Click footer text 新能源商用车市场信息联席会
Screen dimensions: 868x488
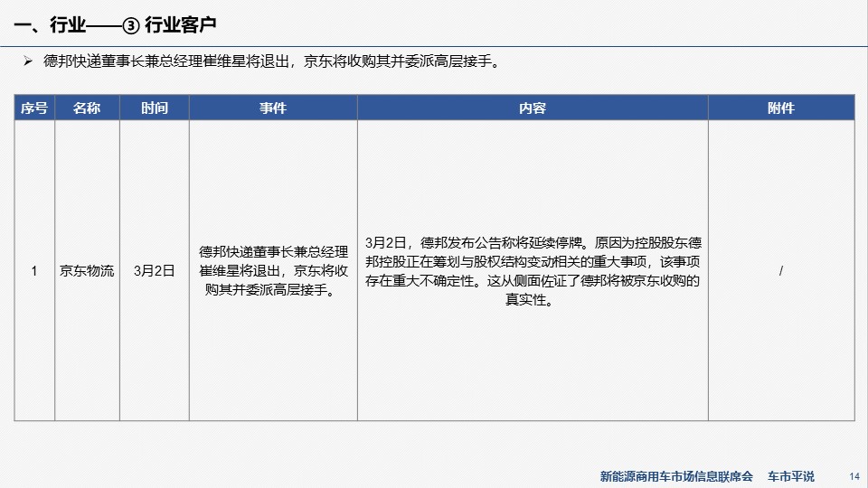coord(676,476)
